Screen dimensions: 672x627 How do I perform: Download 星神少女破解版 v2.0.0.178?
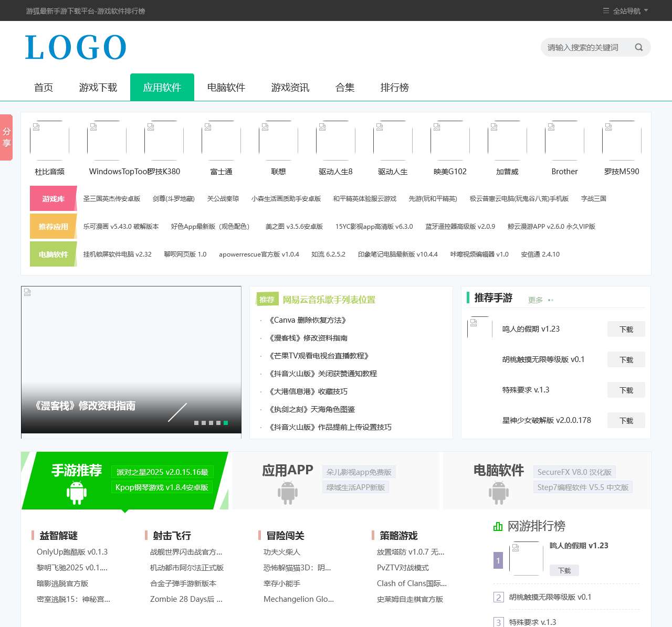[x=626, y=420]
